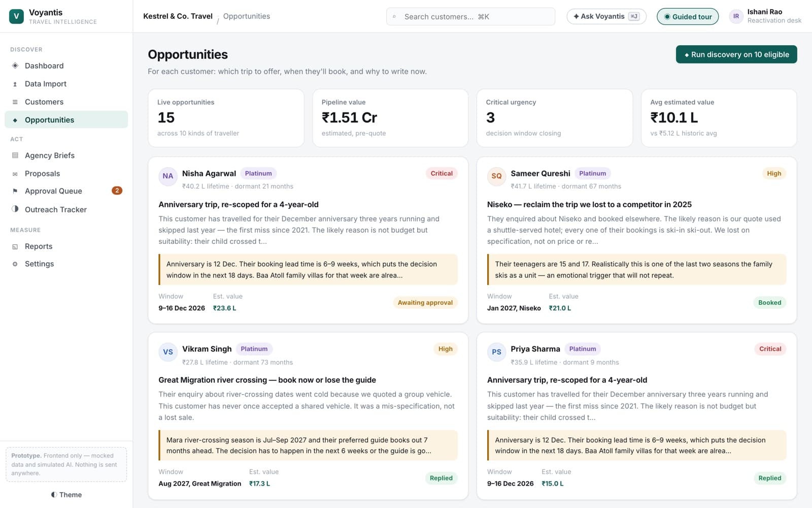Toggle the Theme switch in the sidebar

[66, 495]
